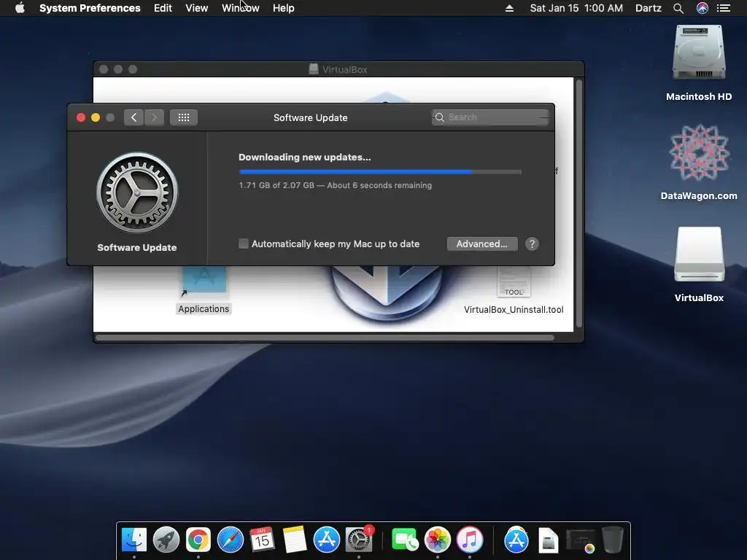
Task: Close the Software Update window
Action: pyautogui.click(x=81, y=117)
